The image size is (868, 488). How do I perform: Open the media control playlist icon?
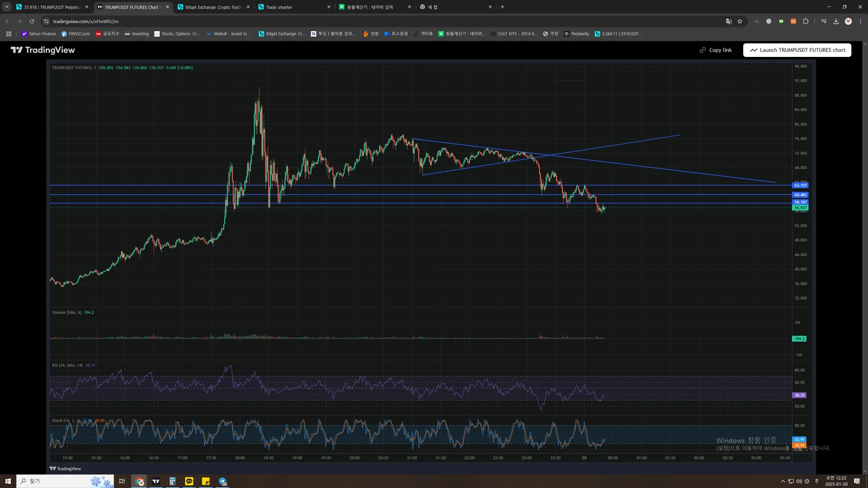tap(824, 21)
